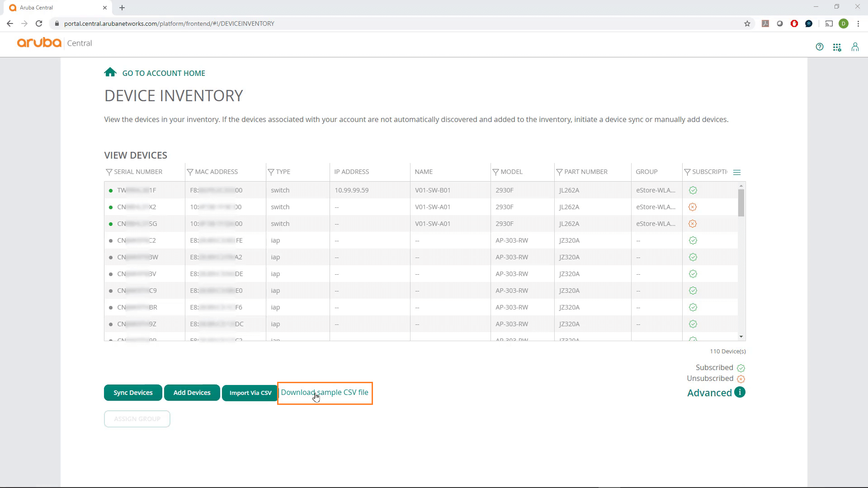The height and width of the screenshot is (488, 868).
Task: Click the Advanced info icon
Action: click(740, 392)
